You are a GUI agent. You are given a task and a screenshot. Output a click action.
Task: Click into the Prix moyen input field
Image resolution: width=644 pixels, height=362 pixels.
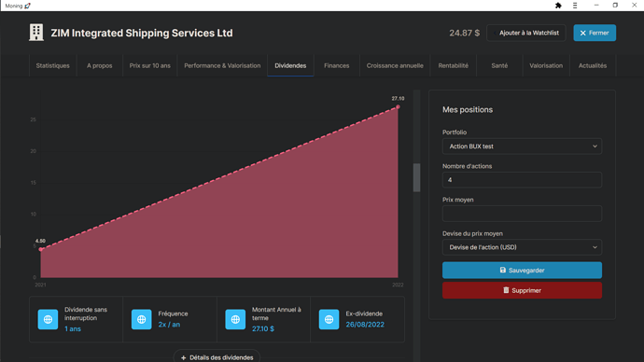pyautogui.click(x=522, y=214)
